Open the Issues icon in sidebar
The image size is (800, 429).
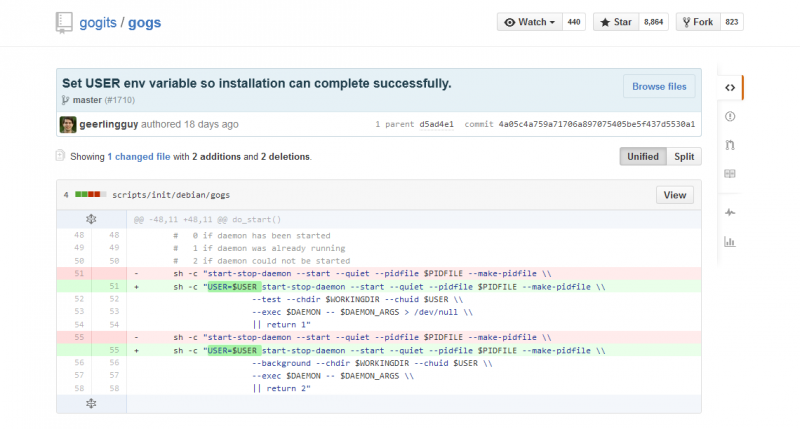tap(729, 116)
